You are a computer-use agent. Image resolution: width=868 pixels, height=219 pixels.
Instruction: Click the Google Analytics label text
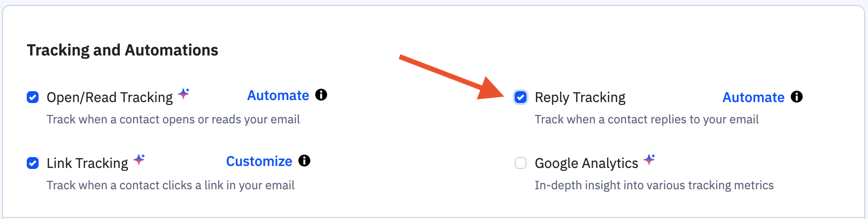pyautogui.click(x=586, y=163)
